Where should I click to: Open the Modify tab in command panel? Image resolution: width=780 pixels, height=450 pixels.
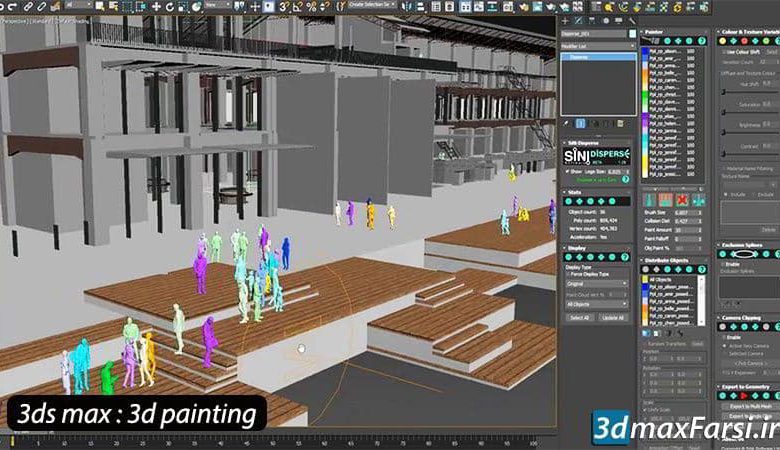coord(578,19)
